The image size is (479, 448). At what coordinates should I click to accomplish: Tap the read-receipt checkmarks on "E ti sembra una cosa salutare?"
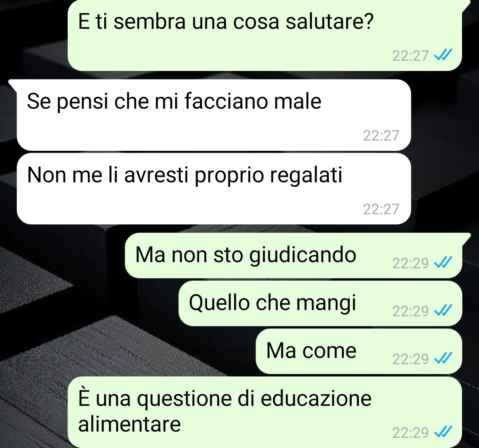coord(443,55)
